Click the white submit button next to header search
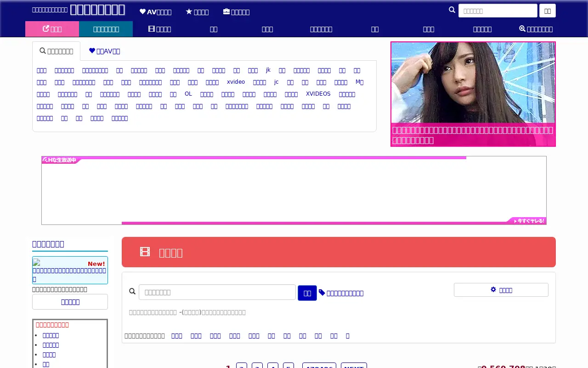The width and height of the screenshot is (588, 368). [x=548, y=11]
